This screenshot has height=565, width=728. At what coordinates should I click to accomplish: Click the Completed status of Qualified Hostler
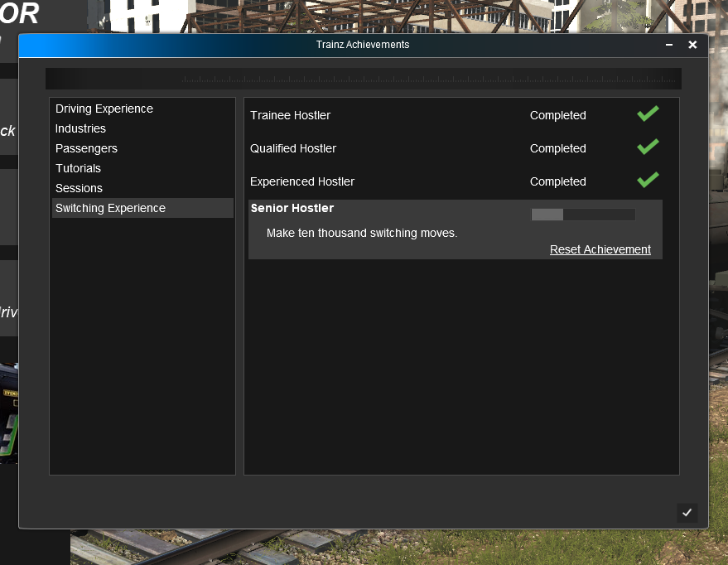(557, 148)
